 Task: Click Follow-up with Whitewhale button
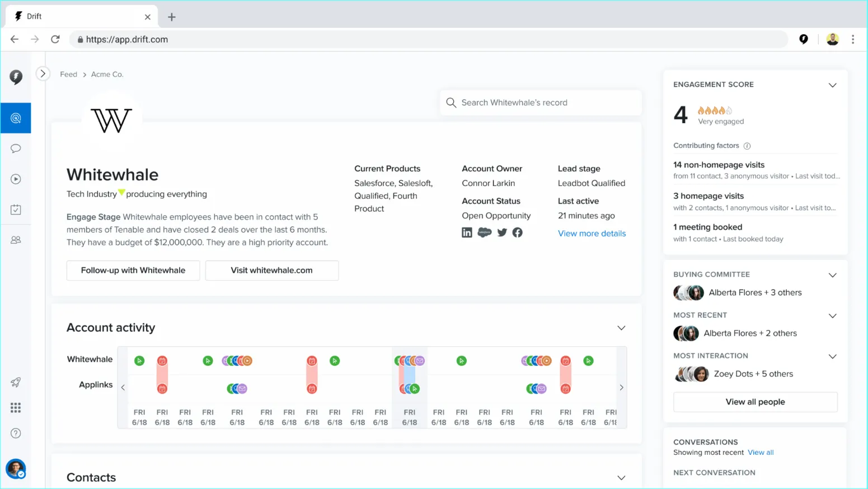pyautogui.click(x=133, y=270)
